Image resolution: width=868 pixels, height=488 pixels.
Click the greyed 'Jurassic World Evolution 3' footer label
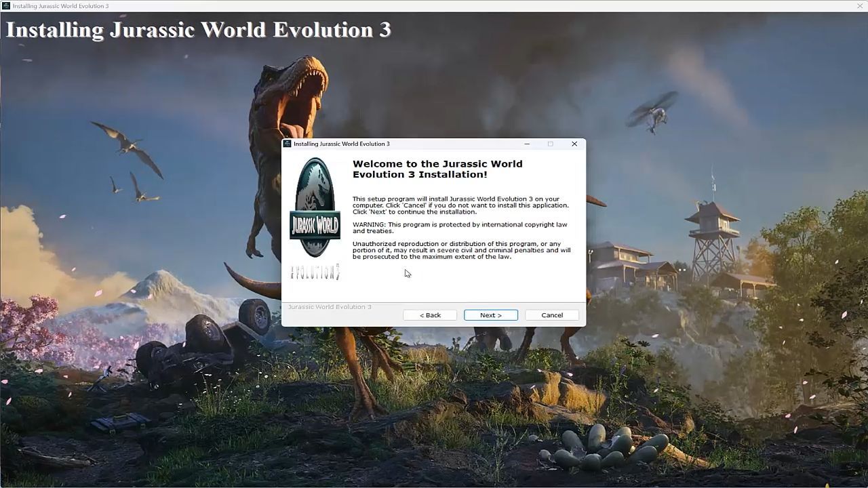[330, 307]
